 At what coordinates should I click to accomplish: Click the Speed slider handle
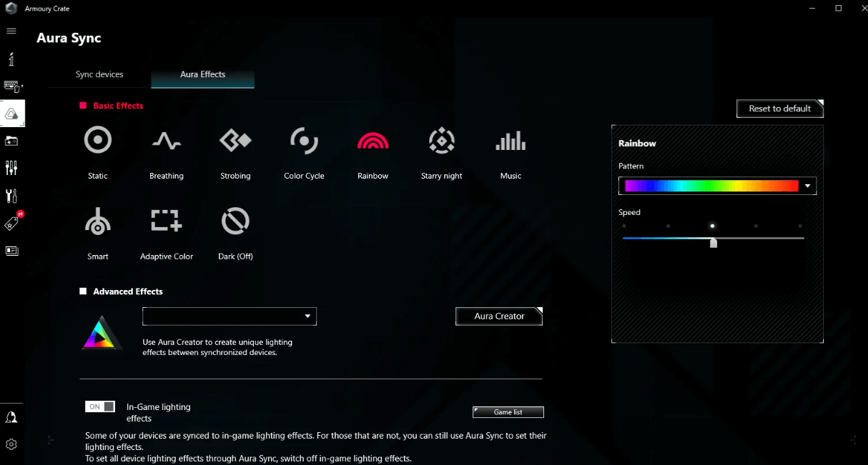pyautogui.click(x=713, y=243)
